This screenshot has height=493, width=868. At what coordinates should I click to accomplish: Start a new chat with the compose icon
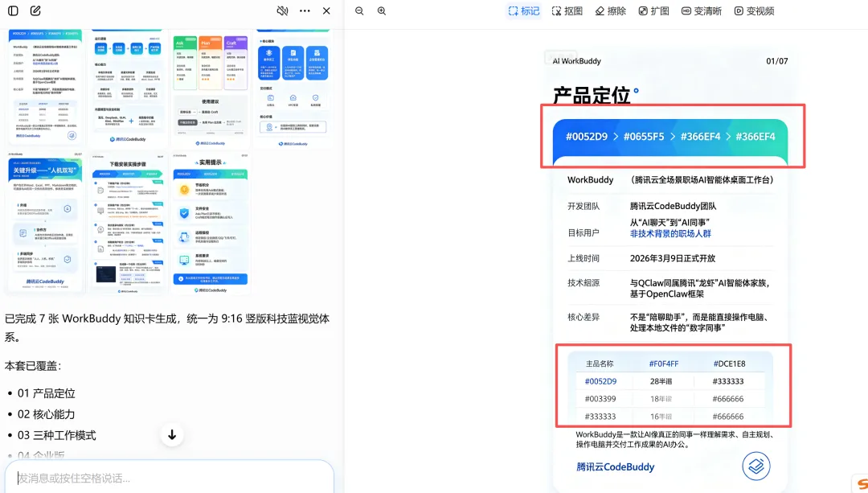(35, 10)
